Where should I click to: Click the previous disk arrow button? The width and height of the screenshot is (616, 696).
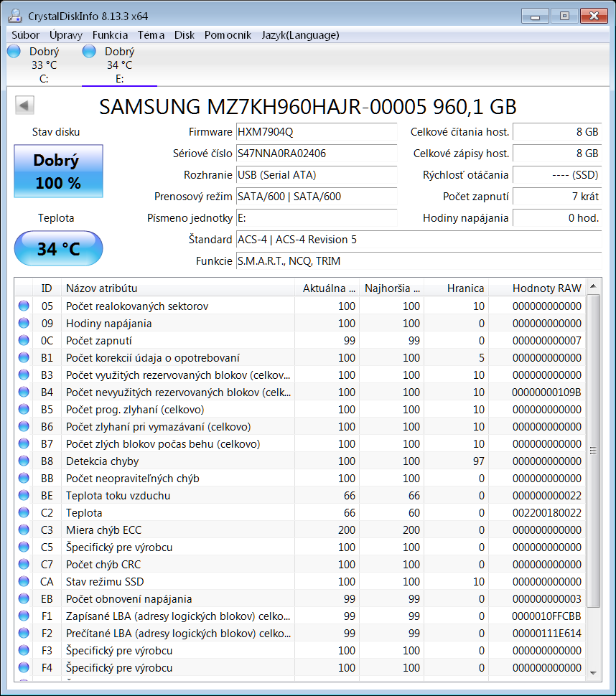[24, 105]
